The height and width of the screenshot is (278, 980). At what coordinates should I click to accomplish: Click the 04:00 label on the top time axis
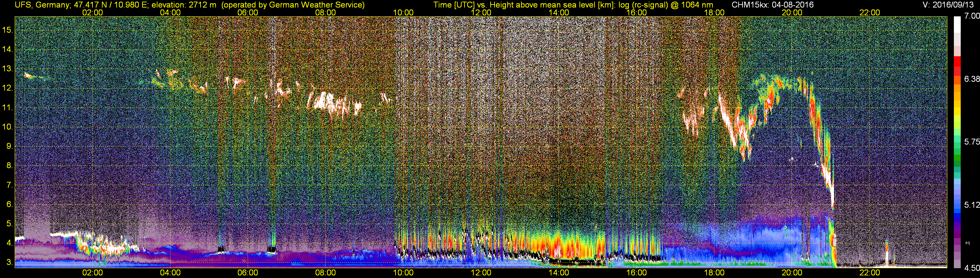[x=170, y=12]
